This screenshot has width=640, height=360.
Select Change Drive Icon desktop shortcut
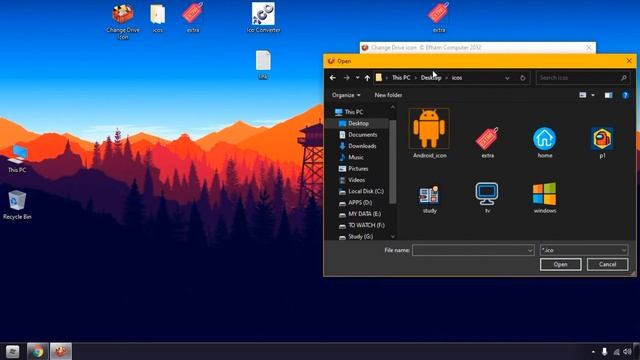point(122,22)
